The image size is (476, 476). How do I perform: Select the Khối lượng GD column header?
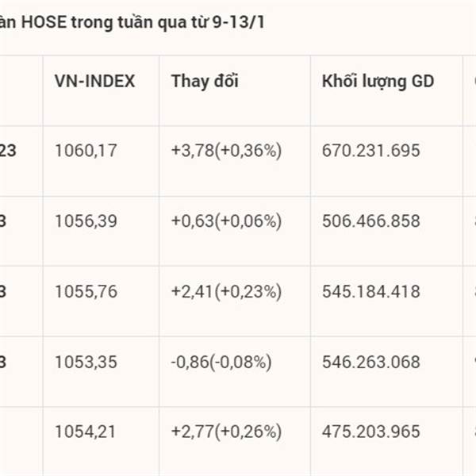click(x=378, y=81)
